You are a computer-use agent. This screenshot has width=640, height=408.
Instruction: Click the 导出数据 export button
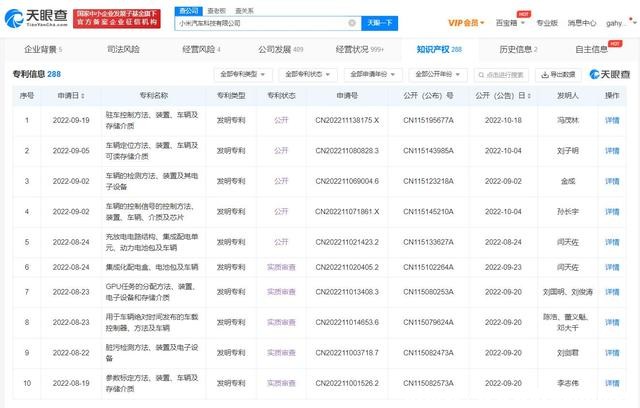pos(558,75)
